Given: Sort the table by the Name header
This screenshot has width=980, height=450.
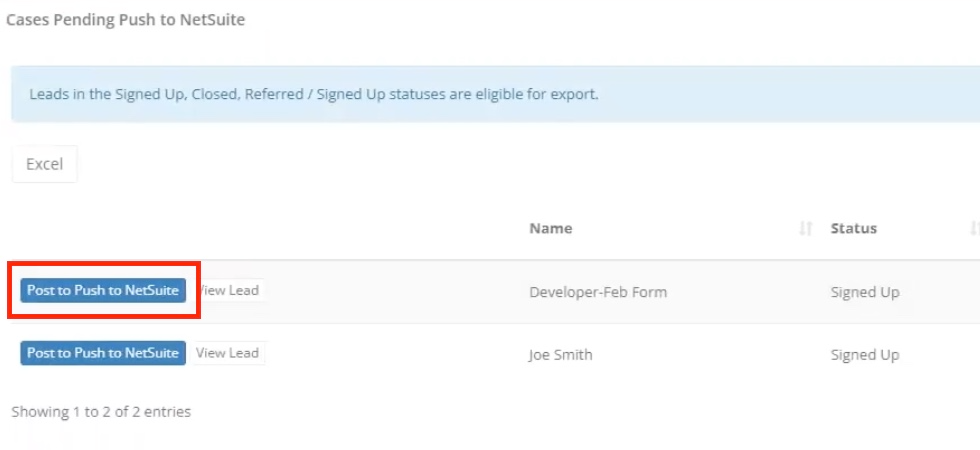Looking at the screenshot, I should coord(551,229).
